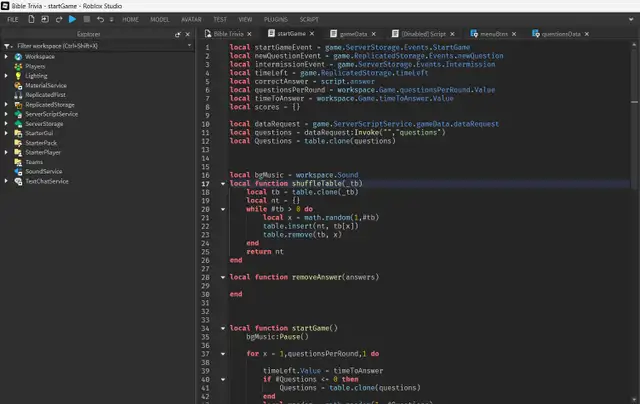Click the Undo arrow icon
640x404 pixels.
(x=100, y=19)
